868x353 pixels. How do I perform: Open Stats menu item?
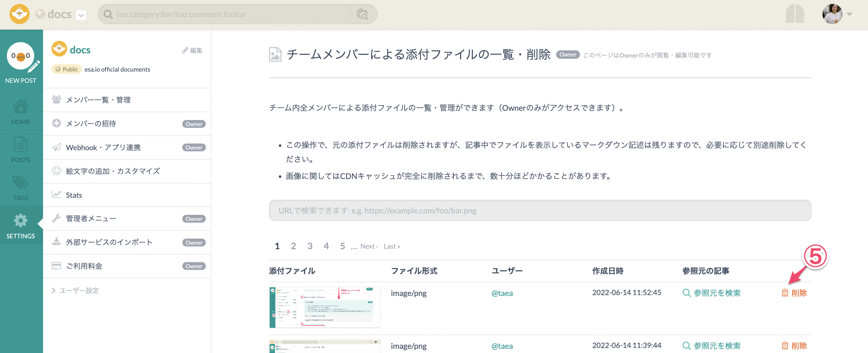coord(127,195)
